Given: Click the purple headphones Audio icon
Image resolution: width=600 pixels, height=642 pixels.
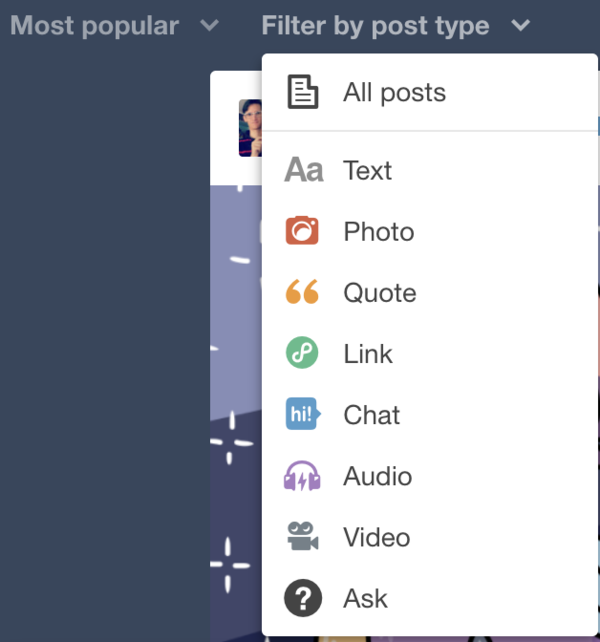Looking at the screenshot, I should pyautogui.click(x=302, y=476).
